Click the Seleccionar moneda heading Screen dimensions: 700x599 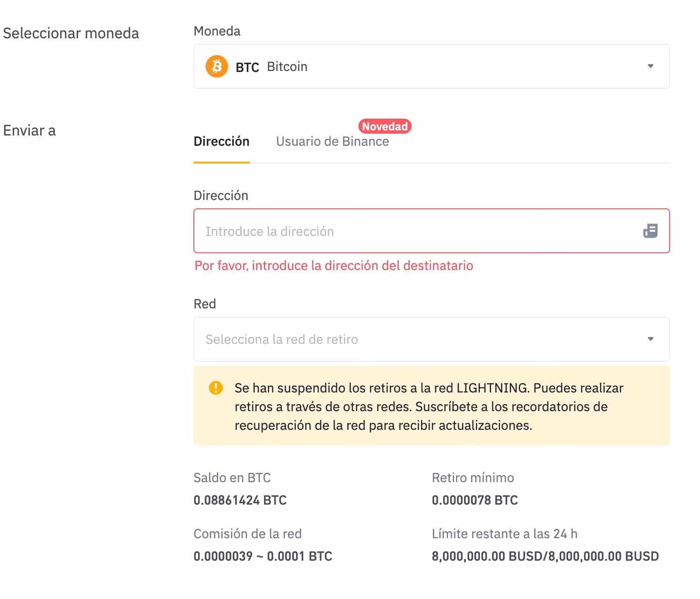pyautogui.click(x=71, y=33)
